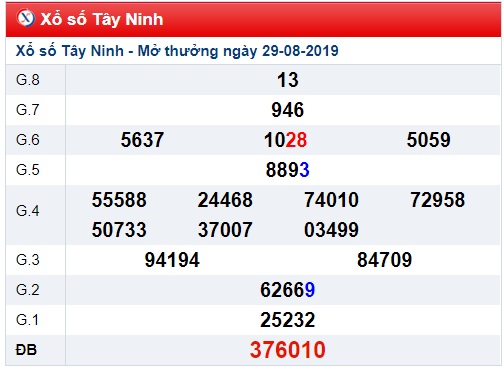Screen dimensions: 504x369
Task: Select the G.5 number 8893
Action: 288,170
